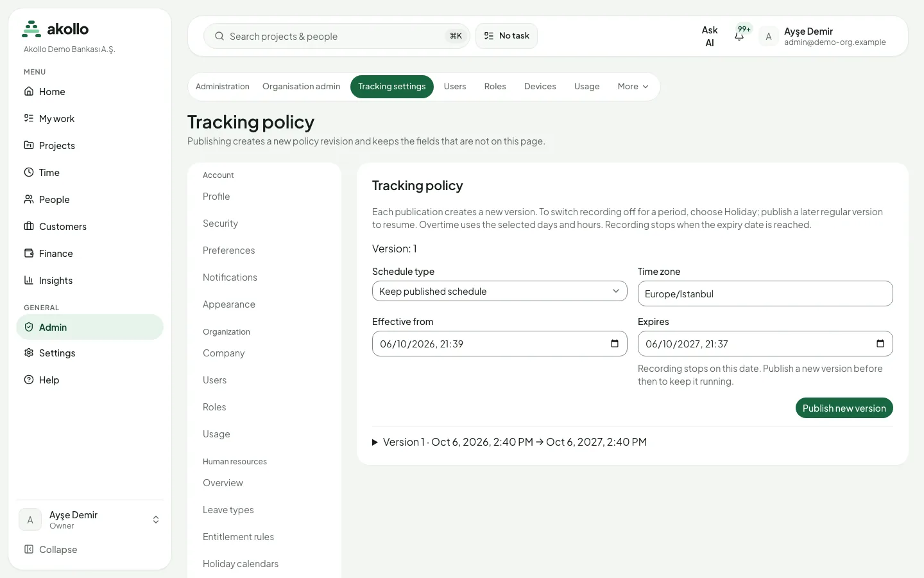Screen dimensions: 924x578
Task: Open the Schedule type dropdown
Action: [x=500, y=291]
